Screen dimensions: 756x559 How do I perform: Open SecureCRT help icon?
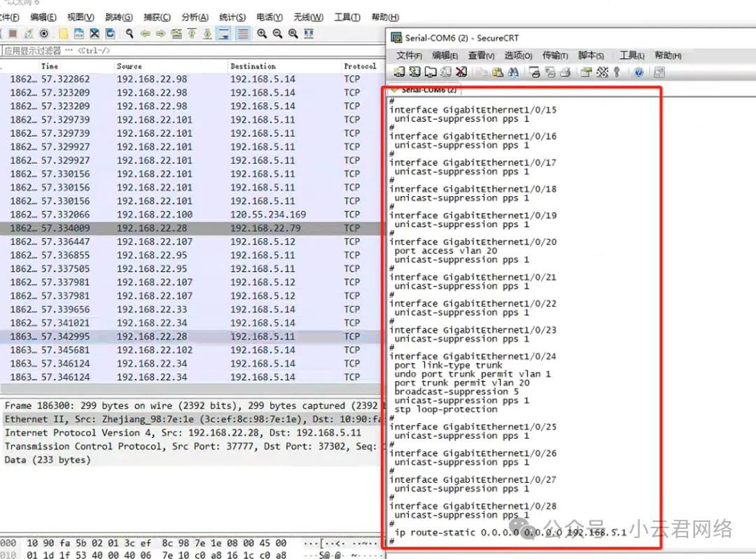click(639, 72)
